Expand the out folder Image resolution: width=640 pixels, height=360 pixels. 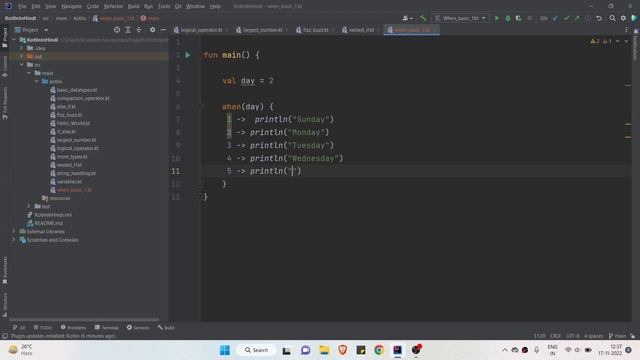point(22,56)
